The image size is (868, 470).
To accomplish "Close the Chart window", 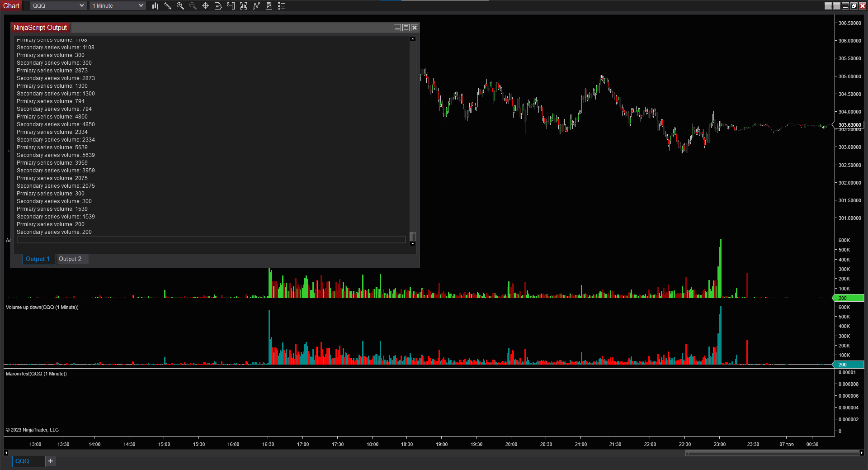I will [863, 6].
